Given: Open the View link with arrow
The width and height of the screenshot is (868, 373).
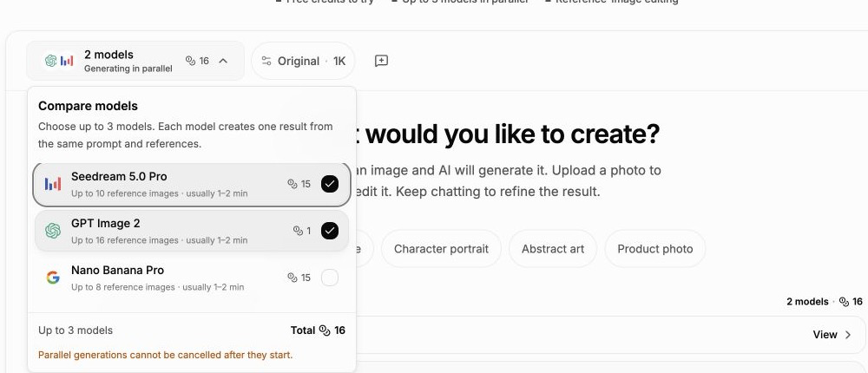Looking at the screenshot, I should click(x=832, y=334).
